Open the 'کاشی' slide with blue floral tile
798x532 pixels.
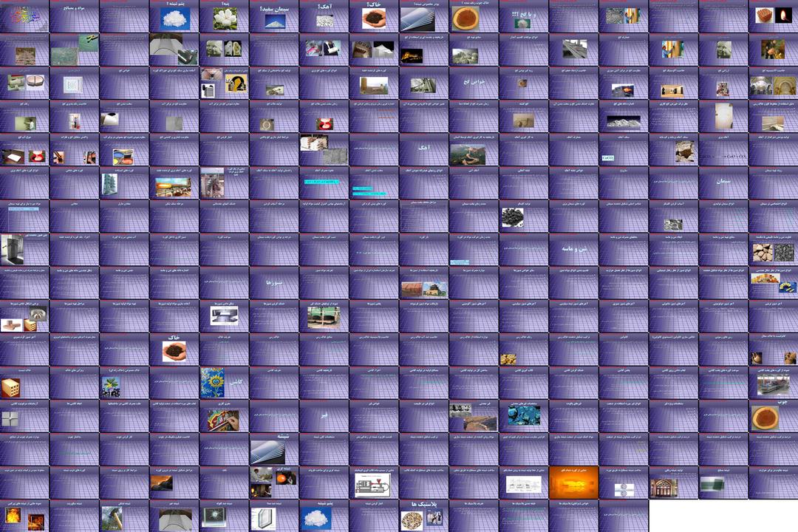[224, 382]
